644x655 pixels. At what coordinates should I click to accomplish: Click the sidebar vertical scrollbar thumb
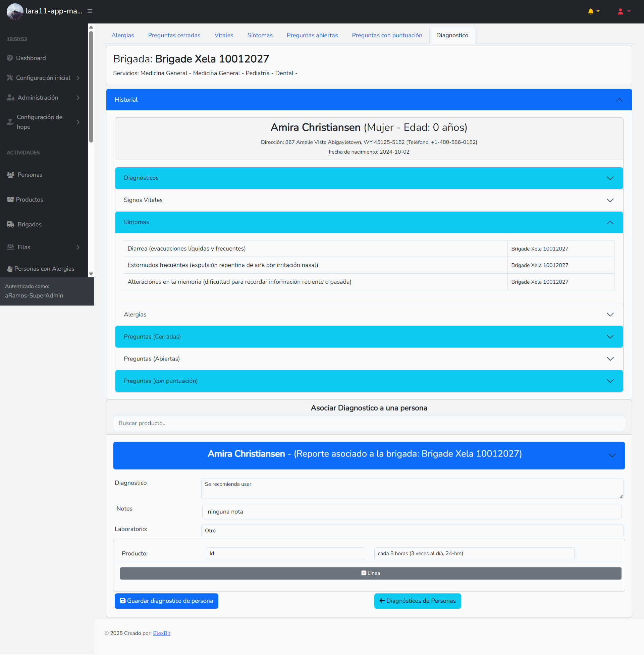point(91,86)
